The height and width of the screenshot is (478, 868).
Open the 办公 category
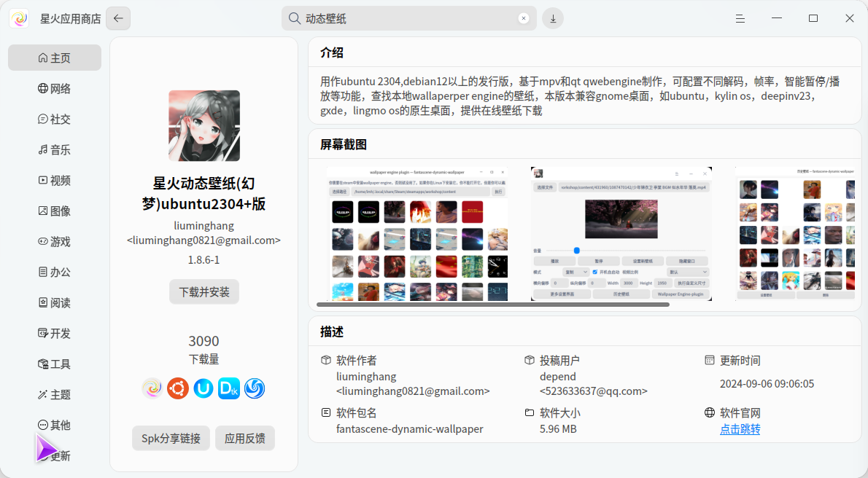click(x=54, y=272)
